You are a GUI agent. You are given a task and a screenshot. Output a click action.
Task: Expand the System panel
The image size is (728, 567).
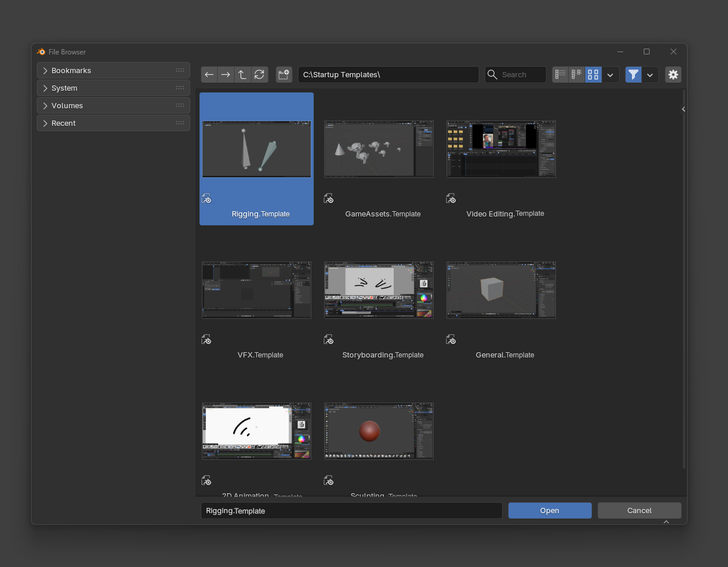114,88
